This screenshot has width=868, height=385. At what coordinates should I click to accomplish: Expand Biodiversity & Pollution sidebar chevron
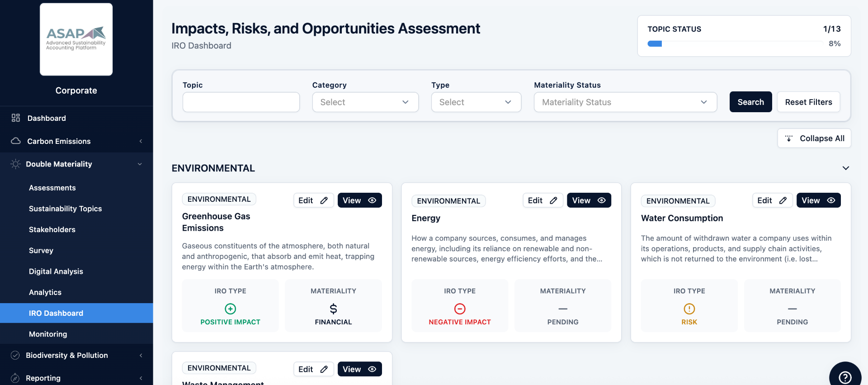tap(141, 356)
